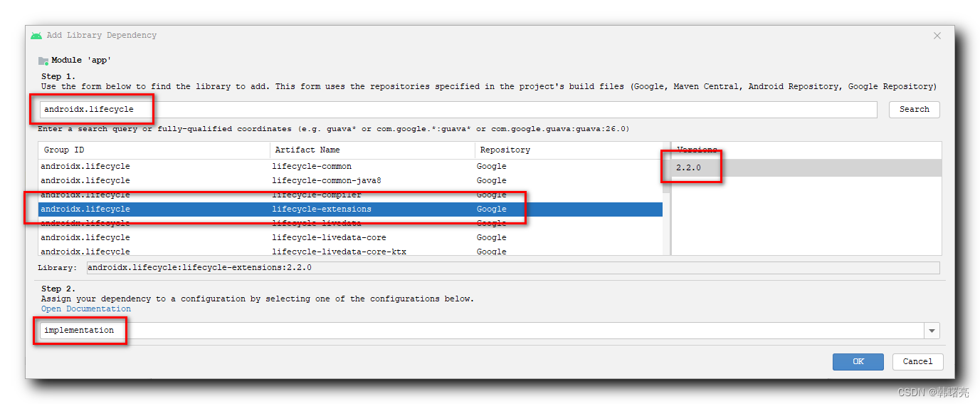Screen dimensions: 980x404
Task: Click the Versions column header
Action: pyautogui.click(x=806, y=150)
